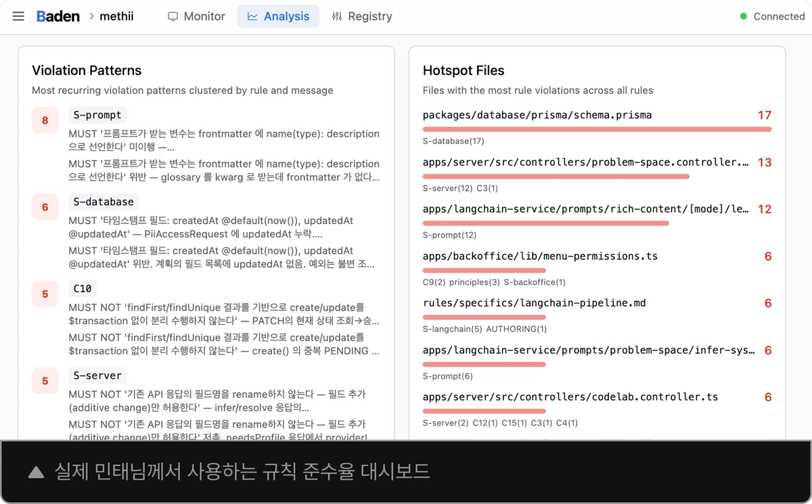Click the C10 message mentioning PATCH

tap(224, 314)
